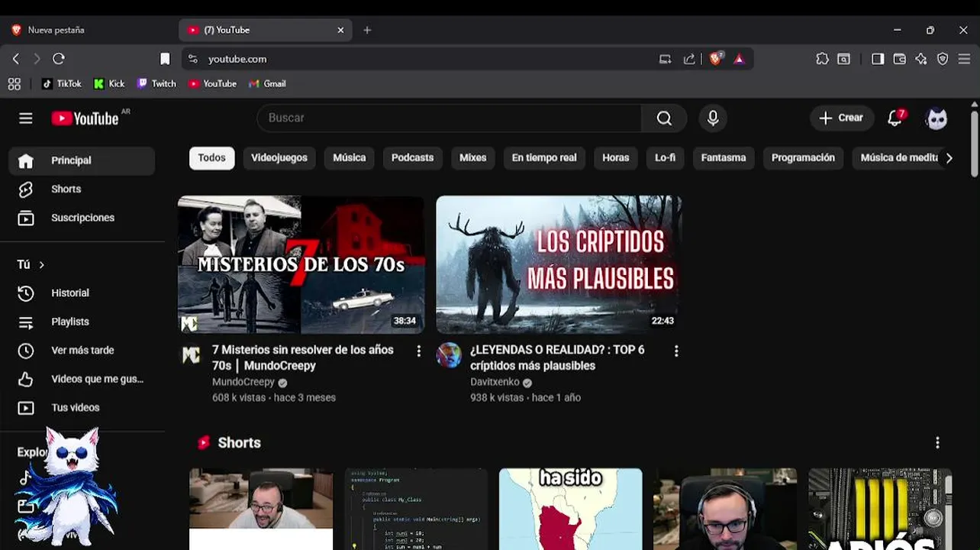Select the Videojuegos filter chip

coord(279,158)
